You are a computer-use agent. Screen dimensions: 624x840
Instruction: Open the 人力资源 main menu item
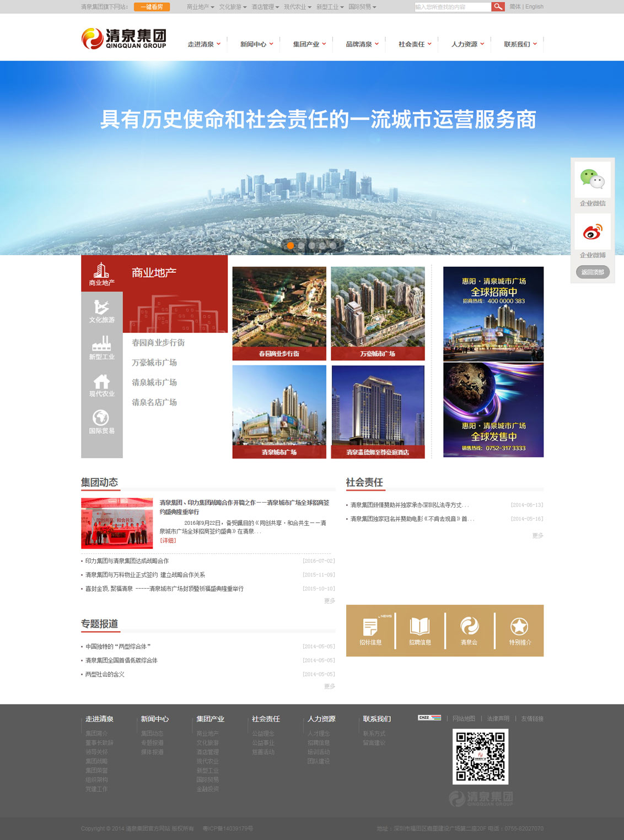pos(467,44)
